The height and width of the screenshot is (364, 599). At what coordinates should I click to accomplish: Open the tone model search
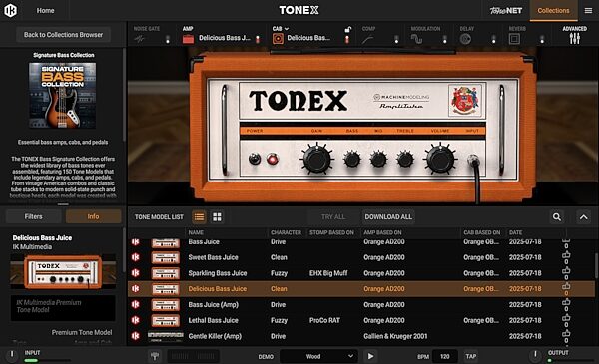coord(557,217)
